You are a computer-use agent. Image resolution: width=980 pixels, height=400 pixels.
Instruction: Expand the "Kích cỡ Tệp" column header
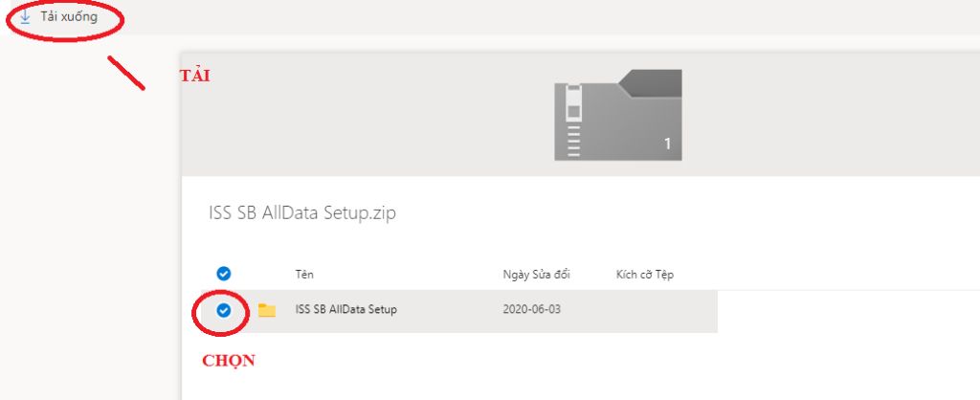tap(645, 275)
